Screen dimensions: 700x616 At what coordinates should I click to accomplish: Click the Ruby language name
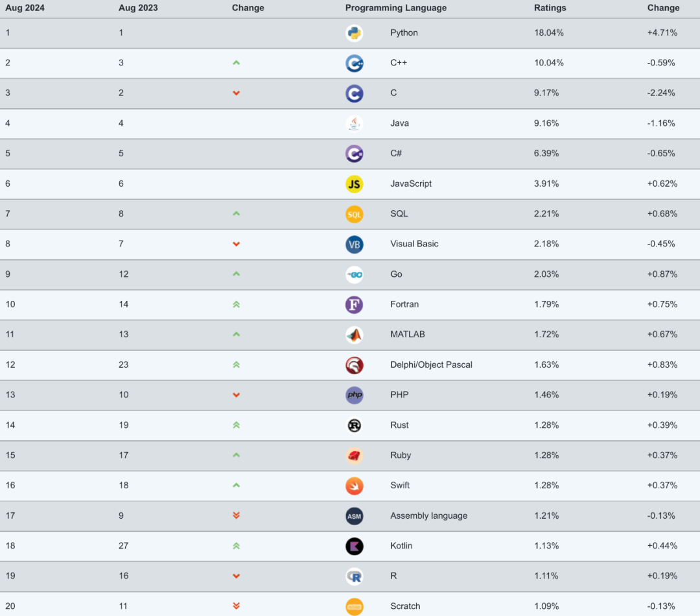pos(401,455)
